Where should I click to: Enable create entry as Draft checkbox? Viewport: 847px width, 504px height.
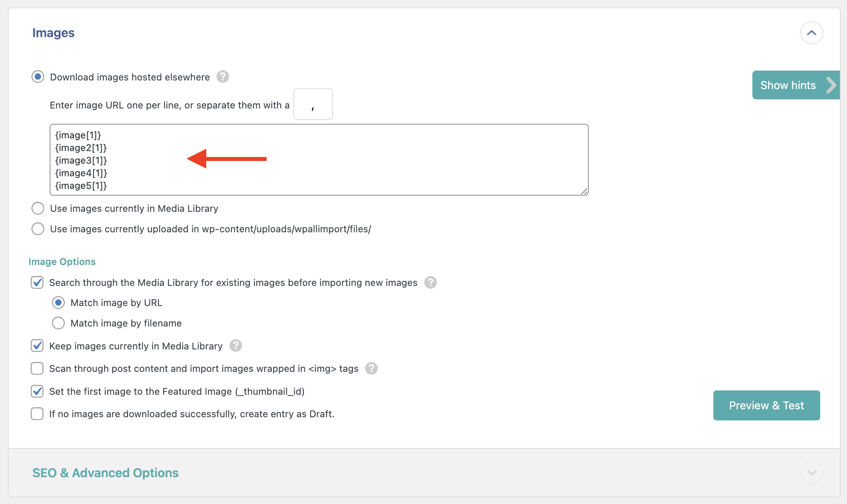37,414
